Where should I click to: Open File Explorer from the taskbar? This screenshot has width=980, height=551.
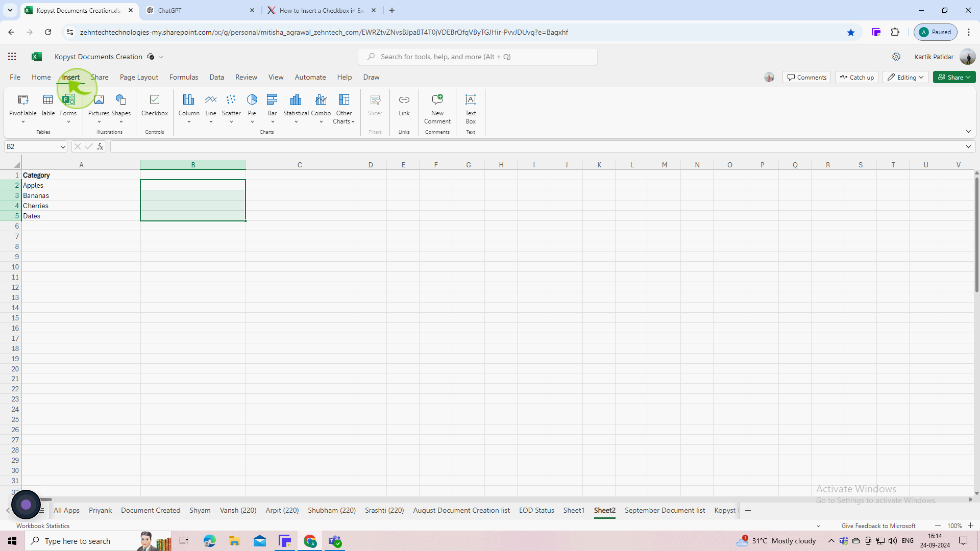(234, 541)
